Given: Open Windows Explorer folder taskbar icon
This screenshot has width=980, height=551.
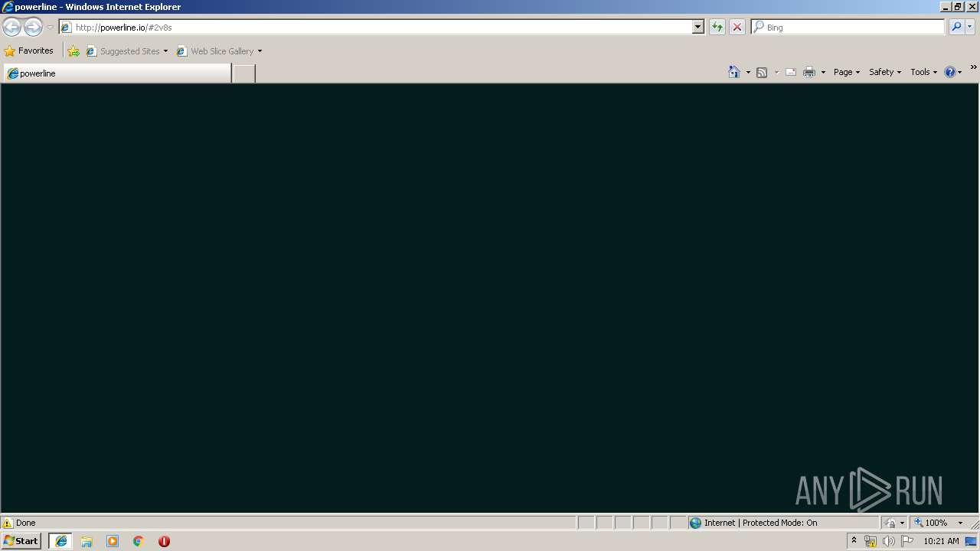Looking at the screenshot, I should pyautogui.click(x=87, y=541).
